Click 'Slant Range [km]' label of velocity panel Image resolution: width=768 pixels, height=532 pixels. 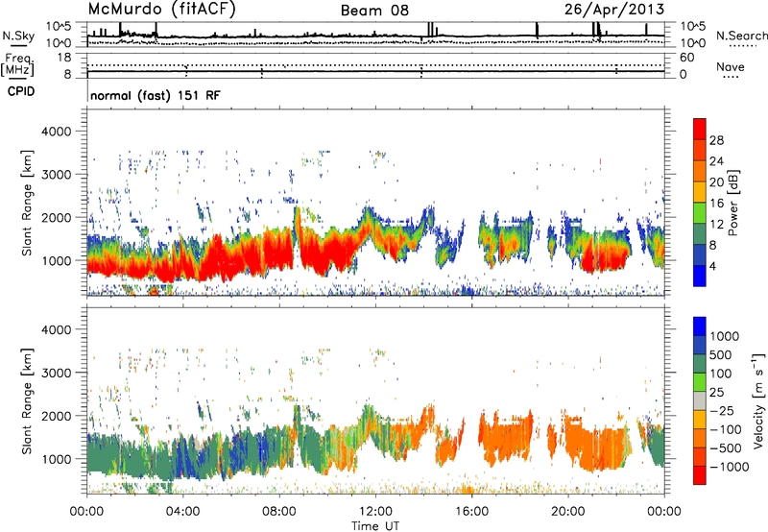pos(27,401)
